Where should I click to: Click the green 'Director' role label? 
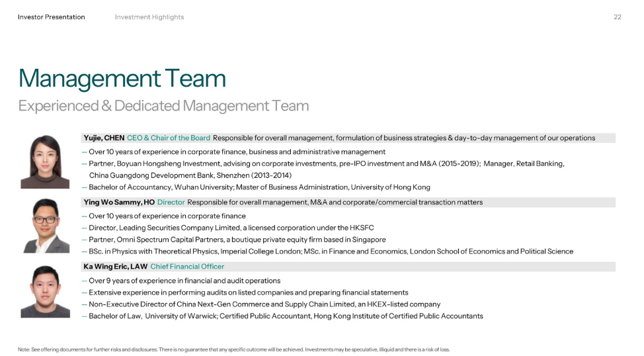[171, 202]
